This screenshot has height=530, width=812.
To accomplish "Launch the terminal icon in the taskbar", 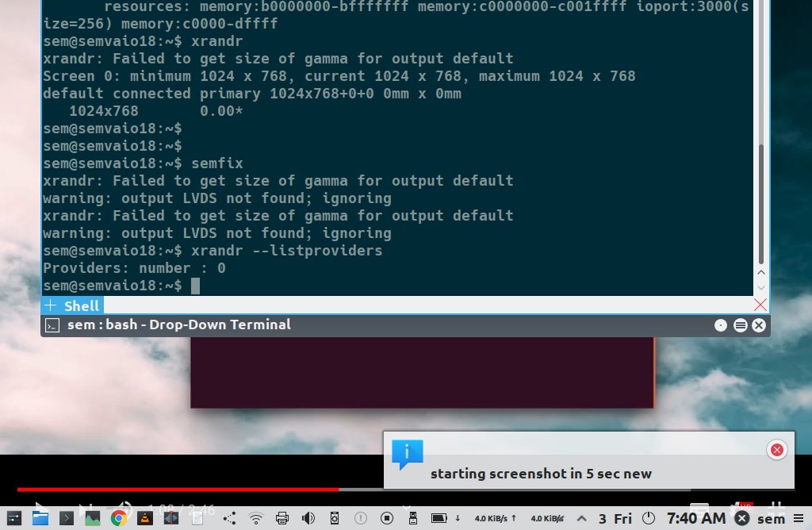I will (x=67, y=518).
